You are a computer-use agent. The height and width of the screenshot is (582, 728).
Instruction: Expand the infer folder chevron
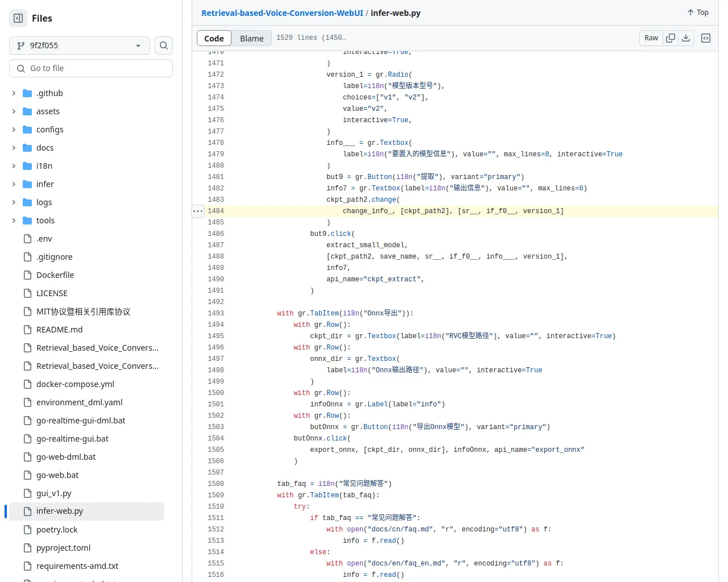point(14,184)
